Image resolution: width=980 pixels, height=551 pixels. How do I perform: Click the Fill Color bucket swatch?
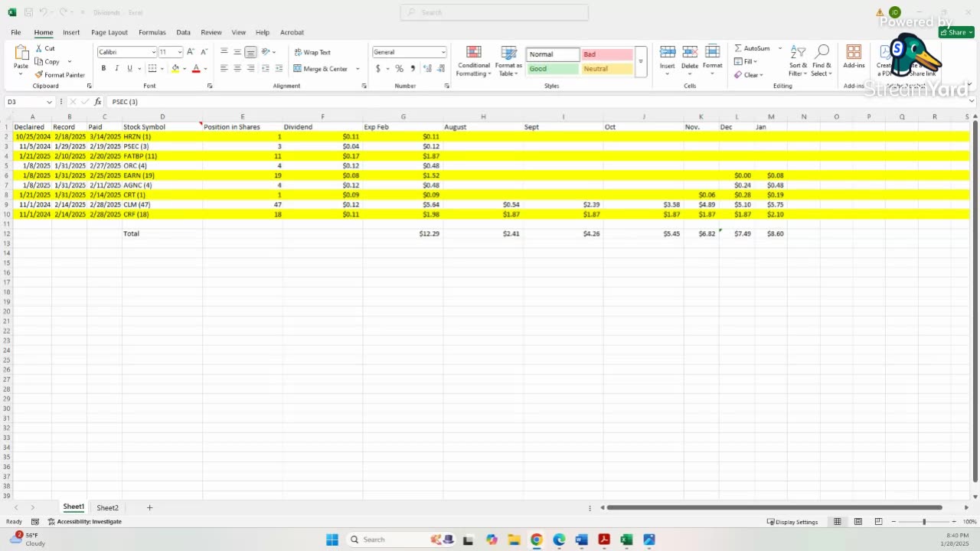(175, 68)
